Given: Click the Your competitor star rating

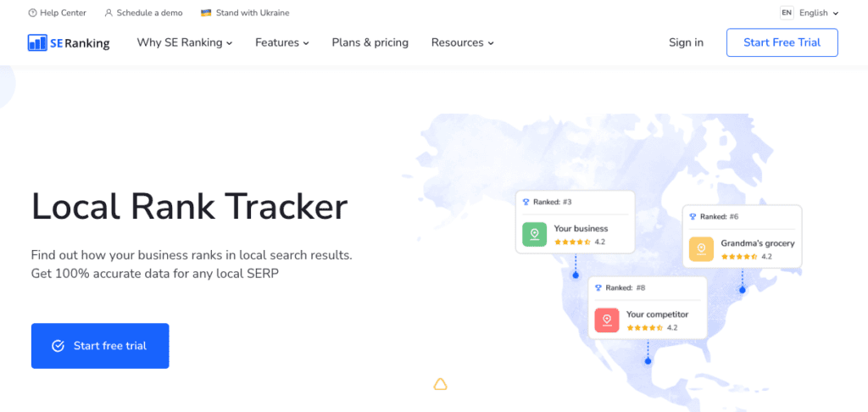Looking at the screenshot, I should pos(644,327).
